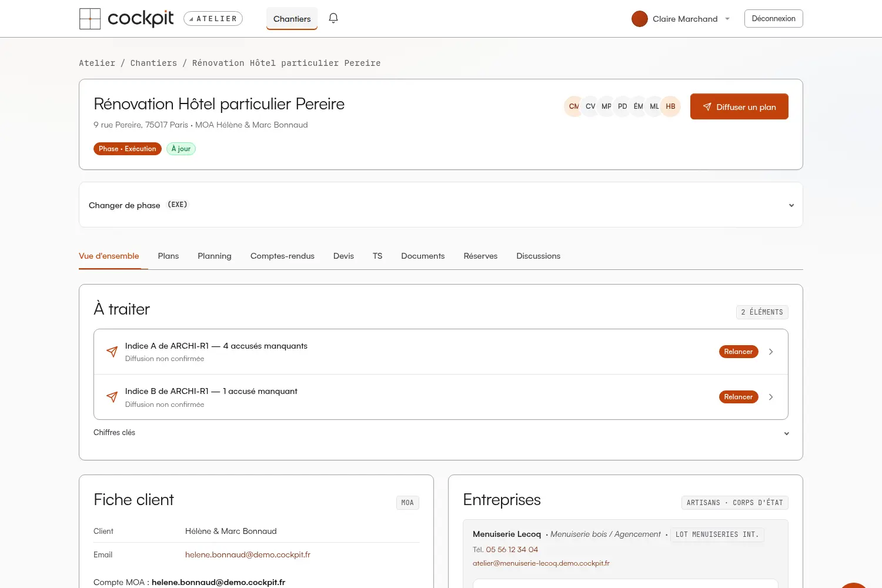Go to Chantiers in the breadcrumb
The image size is (882, 588).
153,63
